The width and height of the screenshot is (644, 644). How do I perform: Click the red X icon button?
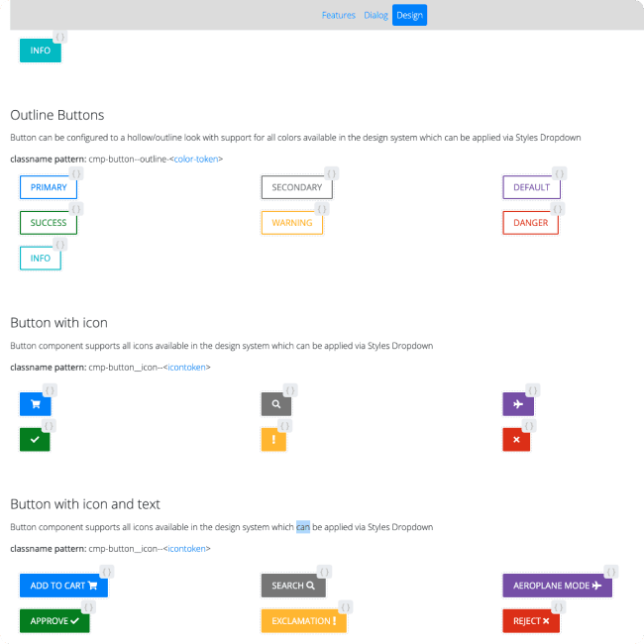(516, 440)
